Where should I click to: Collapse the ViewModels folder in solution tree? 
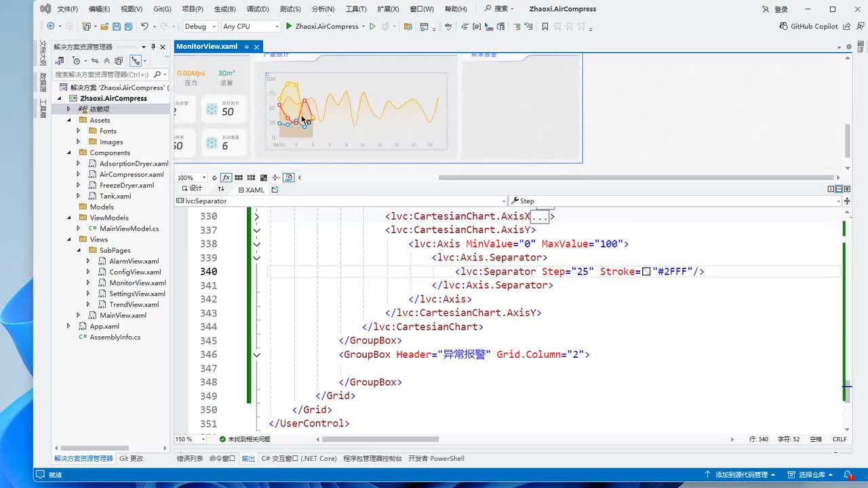[69, 218]
